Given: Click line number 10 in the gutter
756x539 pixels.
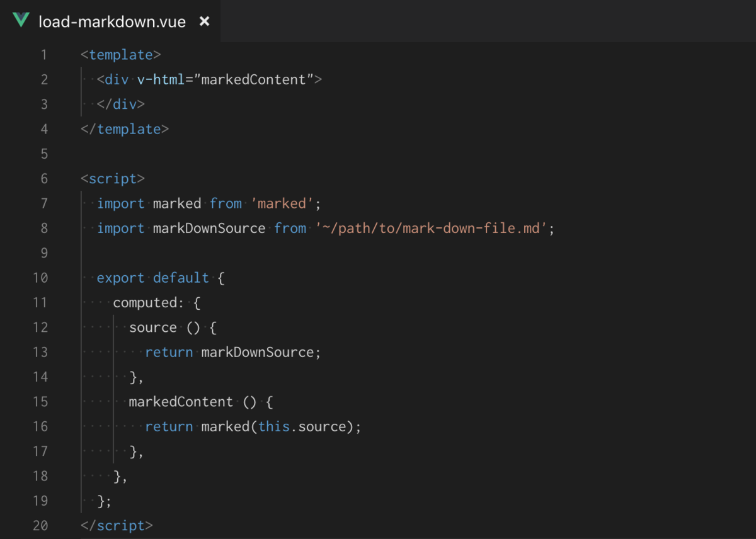Looking at the screenshot, I should (40, 277).
